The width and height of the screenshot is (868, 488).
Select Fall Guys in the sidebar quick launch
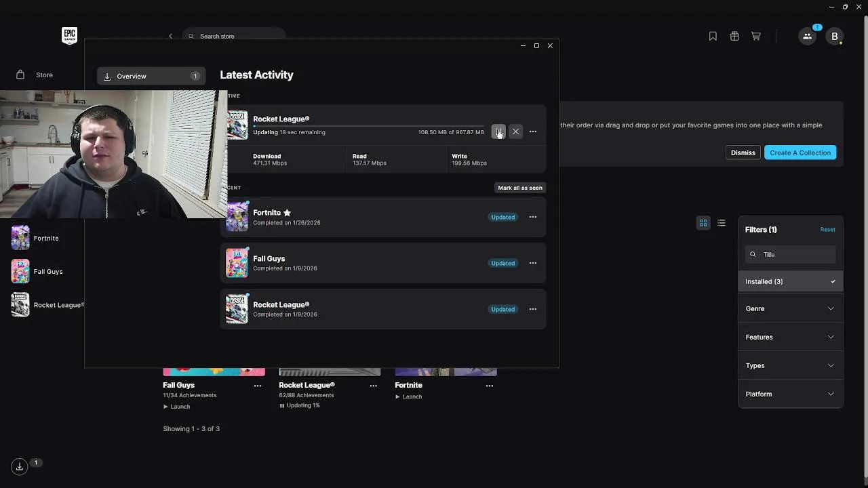[37, 271]
